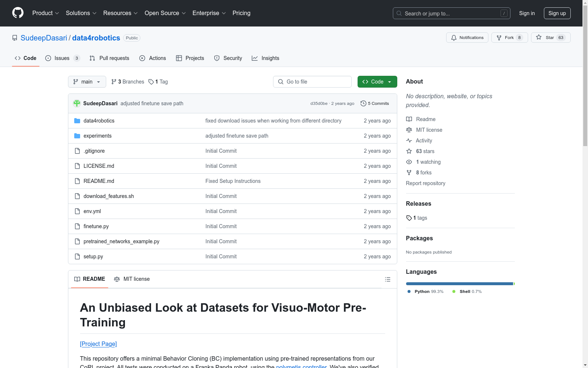Open the LICENSE.md file

[99, 166]
